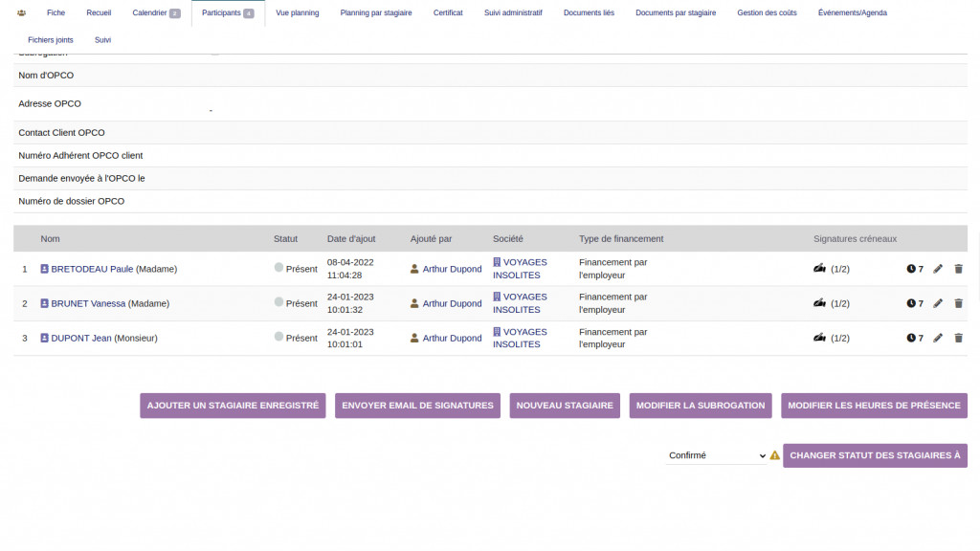This screenshot has height=551, width=980.
Task: Open the Arthur Dupond link in BRETODEAU's row
Action: [452, 269]
